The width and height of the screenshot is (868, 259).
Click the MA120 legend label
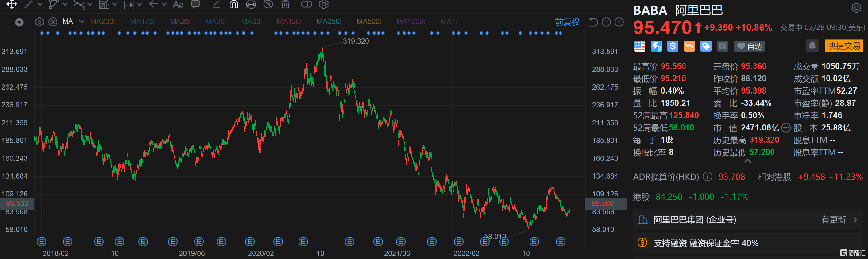point(289,21)
